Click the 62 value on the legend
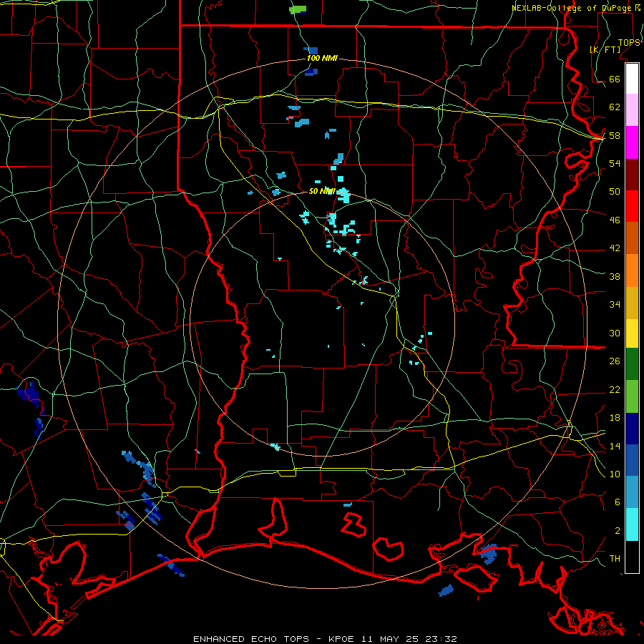This screenshot has width=644, height=644. point(615,107)
